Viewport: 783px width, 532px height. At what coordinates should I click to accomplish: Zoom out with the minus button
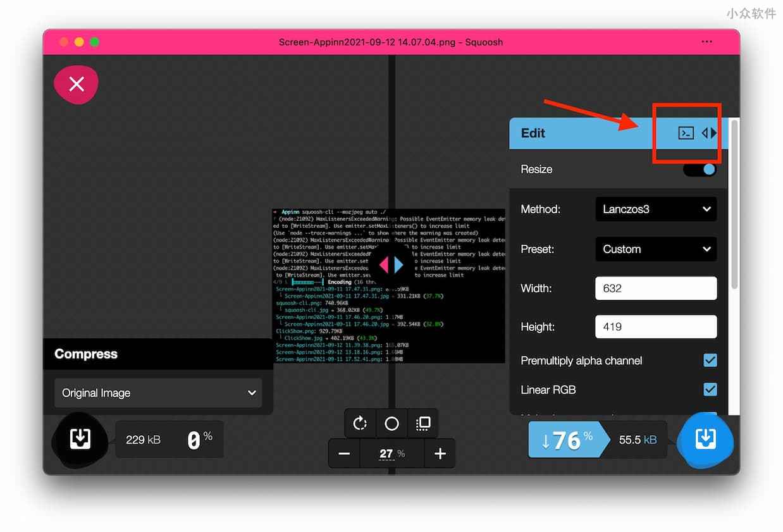tap(344, 454)
